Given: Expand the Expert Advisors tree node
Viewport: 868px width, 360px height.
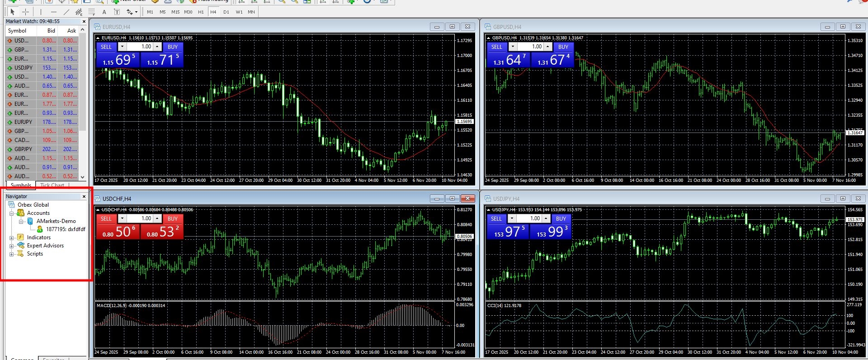Looking at the screenshot, I should pyautogui.click(x=12, y=246).
